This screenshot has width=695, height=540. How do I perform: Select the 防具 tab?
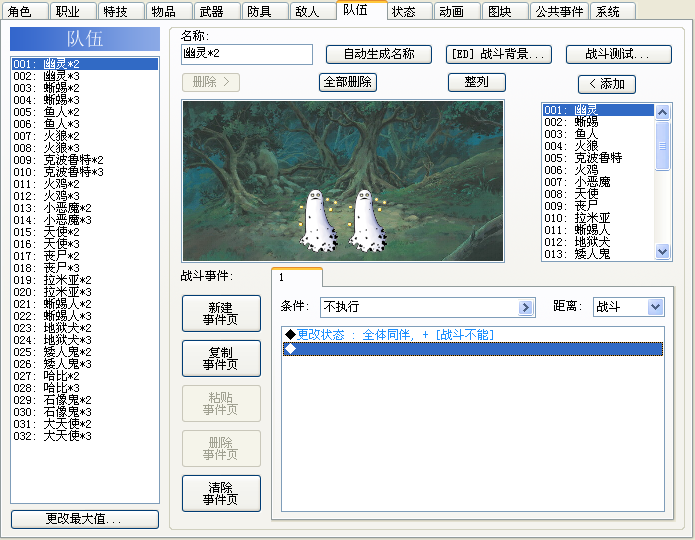[265, 11]
